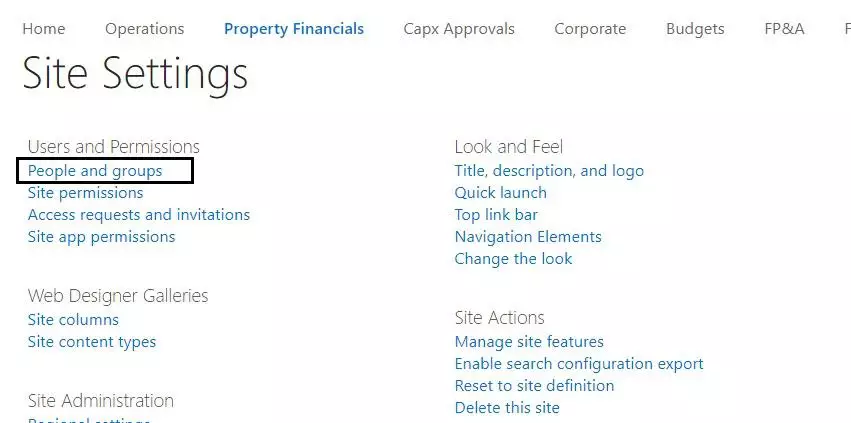Select the Delete this site link
The width and height of the screenshot is (851, 423).
click(507, 408)
